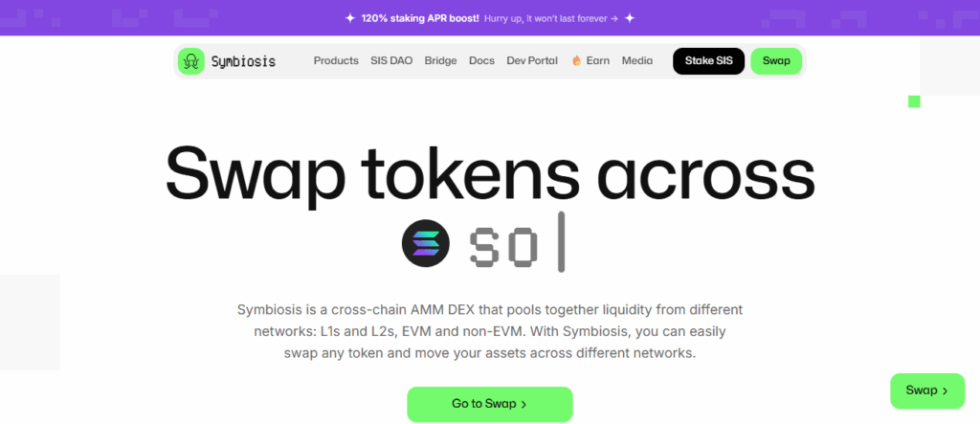980x424 pixels.
Task: Open the Docs link
Action: [482, 61]
